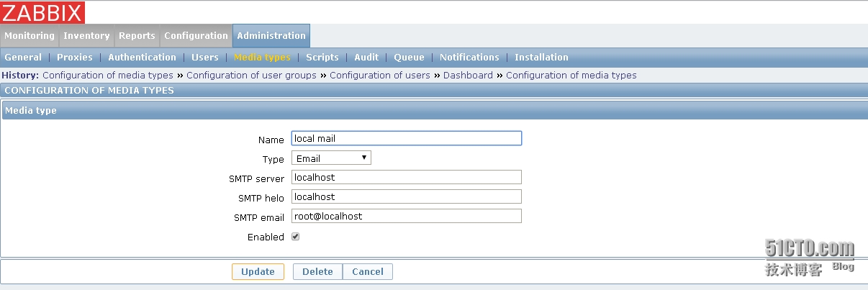Open Users submenu

click(205, 57)
